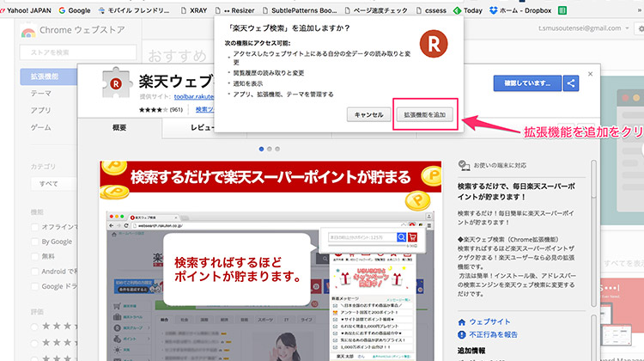Image resolution: width=644 pixels, height=361 pixels.
Task: Open the ホーム - Dropbox bookmark
Action: point(520,10)
